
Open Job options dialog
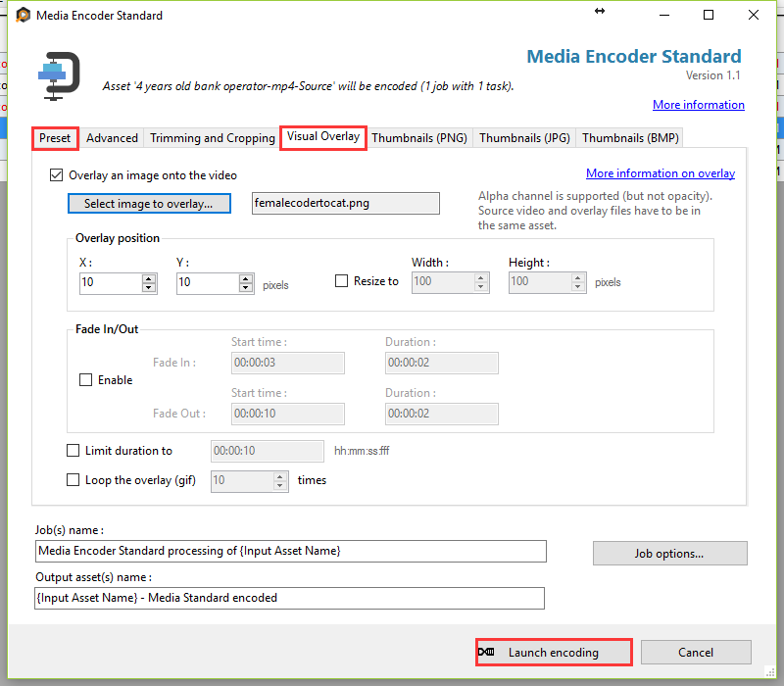point(669,554)
